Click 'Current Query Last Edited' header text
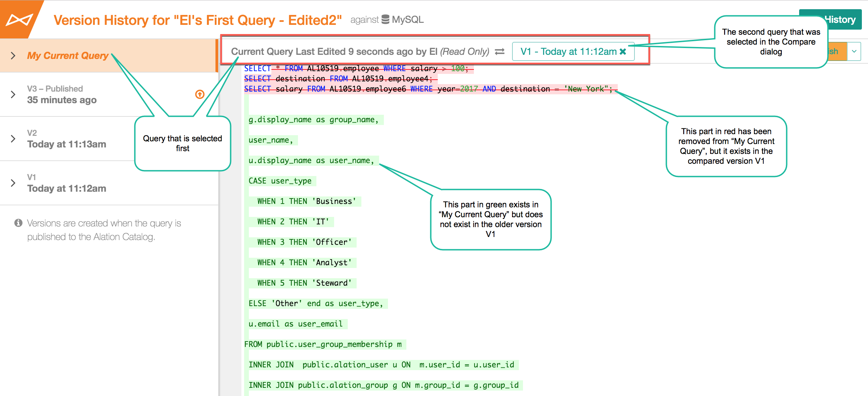 click(360, 51)
